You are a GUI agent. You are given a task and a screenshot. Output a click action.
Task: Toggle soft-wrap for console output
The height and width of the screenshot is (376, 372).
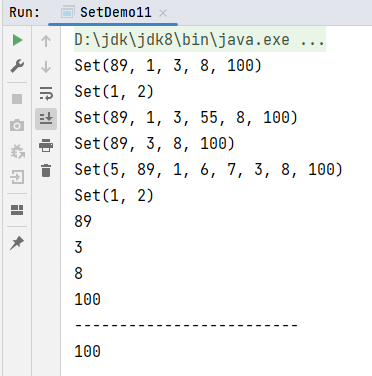pos(46,93)
